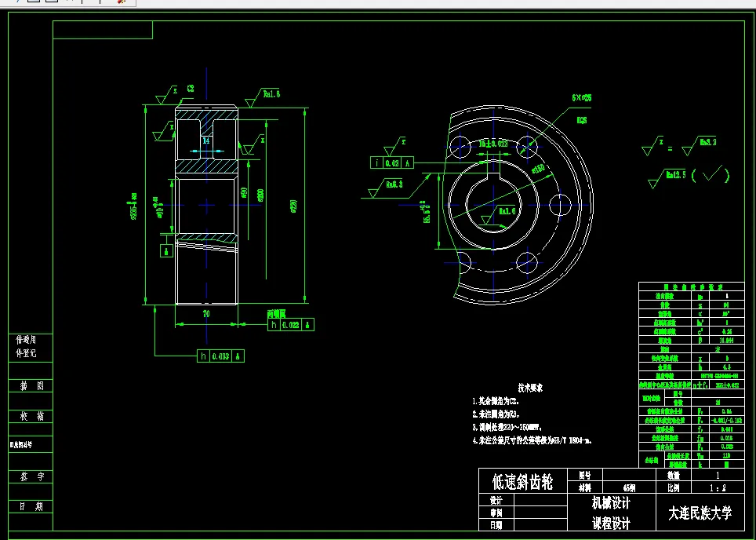
Task: Click the 两端面 label
Action: pyautogui.click(x=276, y=314)
